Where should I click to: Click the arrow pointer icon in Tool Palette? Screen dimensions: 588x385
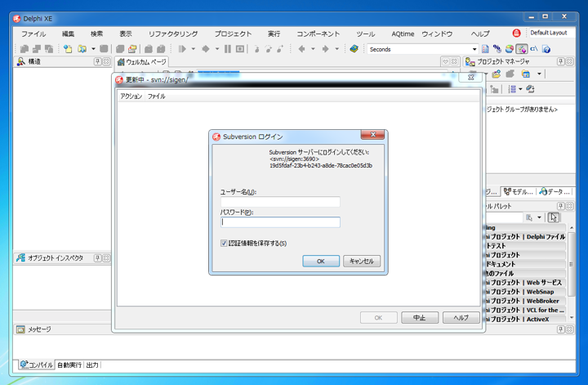(554, 217)
